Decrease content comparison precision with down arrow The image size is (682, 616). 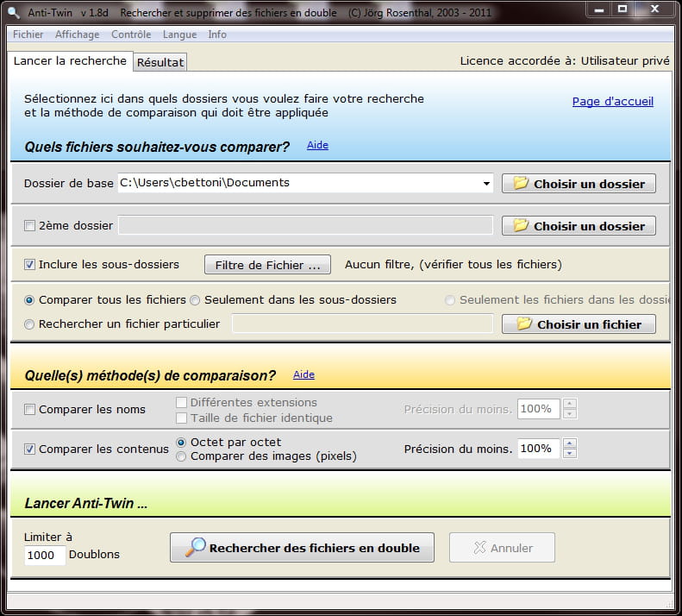point(569,454)
